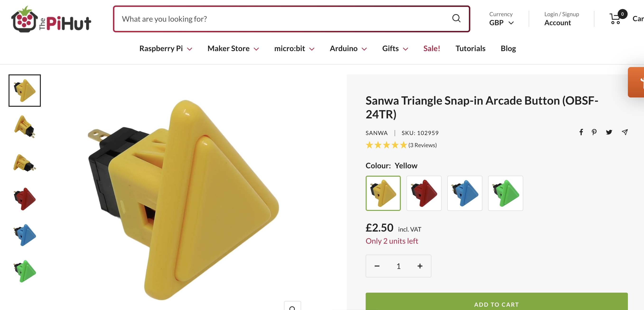The width and height of the screenshot is (644, 310).
Task: Share product on Facebook
Action: (x=581, y=132)
